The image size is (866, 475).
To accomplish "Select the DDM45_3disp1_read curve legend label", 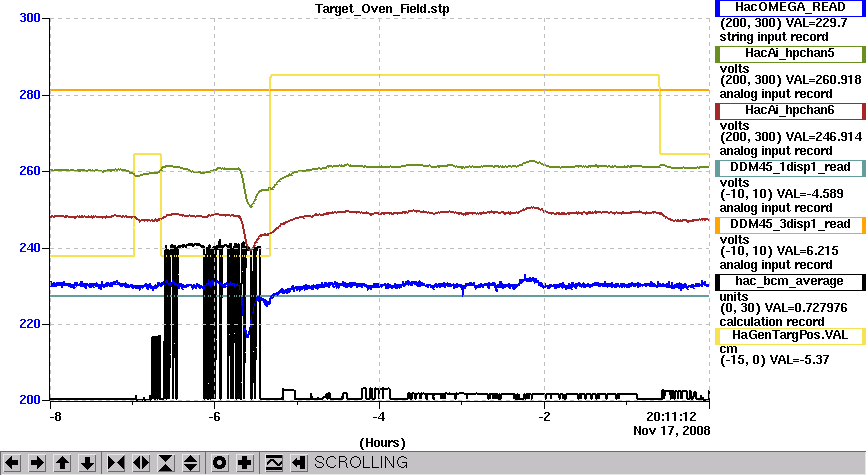I will coord(790,224).
